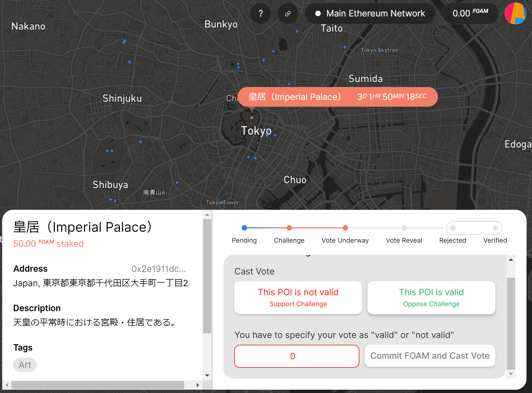532x393 pixels.
Task: Click the FOAM amount input field
Action: tap(297, 356)
